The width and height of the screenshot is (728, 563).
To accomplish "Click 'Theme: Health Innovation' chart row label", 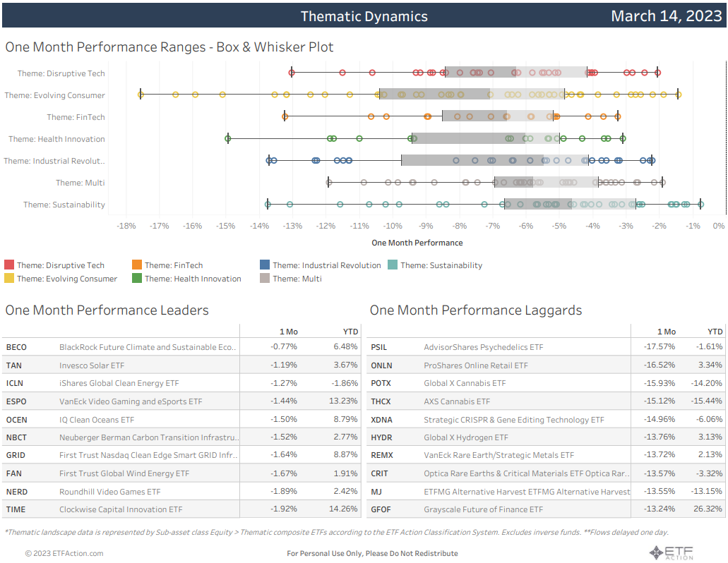I will [x=56, y=139].
